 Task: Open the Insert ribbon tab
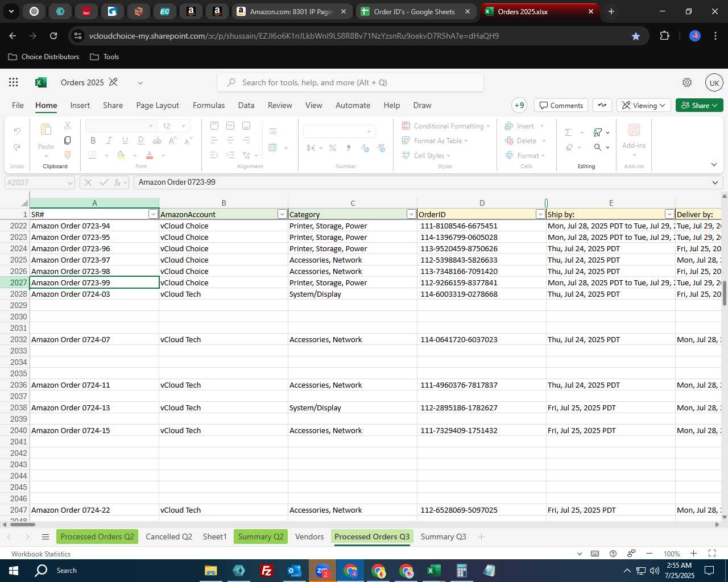coord(80,105)
